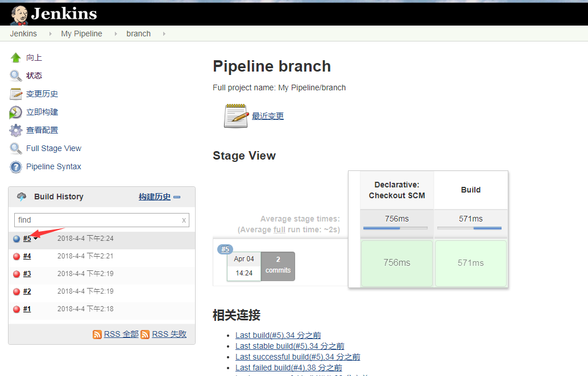Click the red status ball of build #2

(16, 292)
